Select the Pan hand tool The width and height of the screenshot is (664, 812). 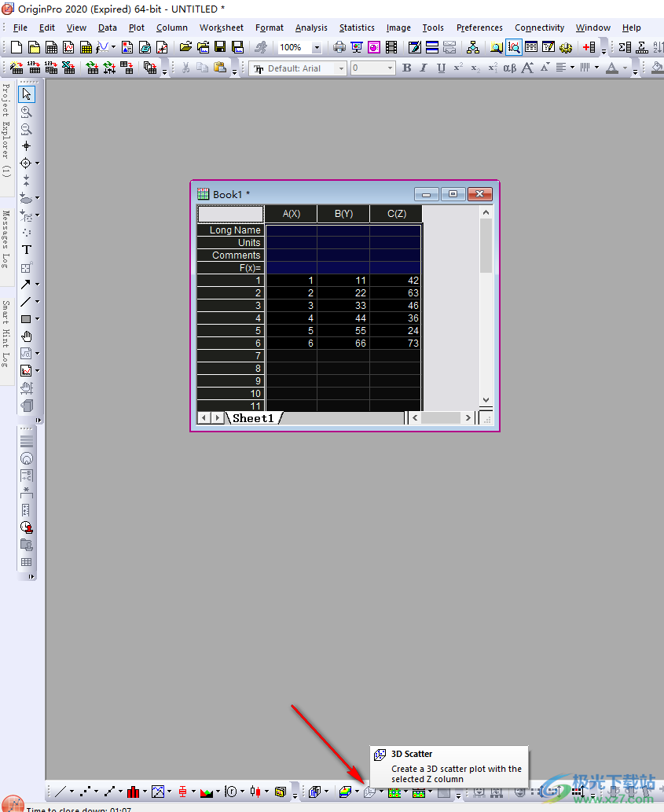(x=27, y=336)
